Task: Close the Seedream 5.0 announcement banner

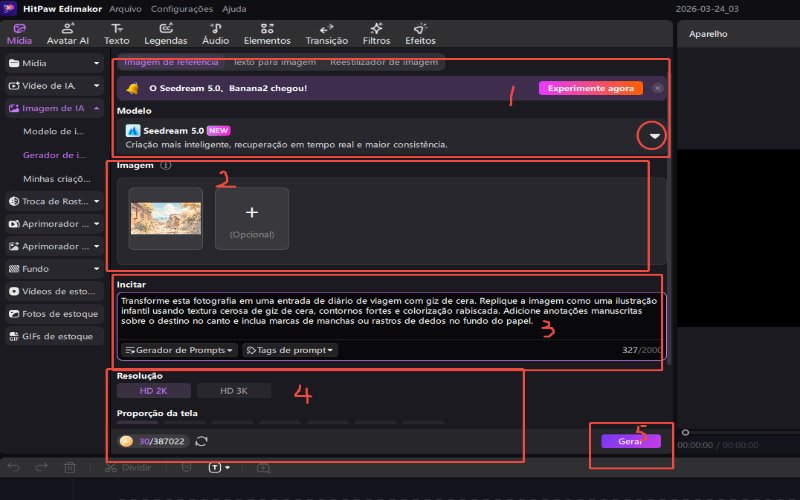Action: click(x=658, y=88)
